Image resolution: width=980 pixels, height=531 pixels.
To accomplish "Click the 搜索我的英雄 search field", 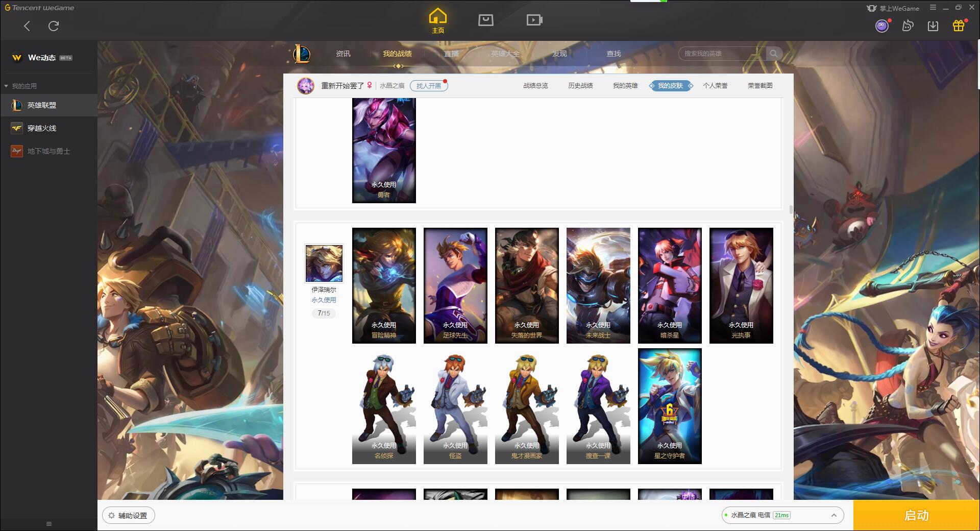I will tap(722, 54).
